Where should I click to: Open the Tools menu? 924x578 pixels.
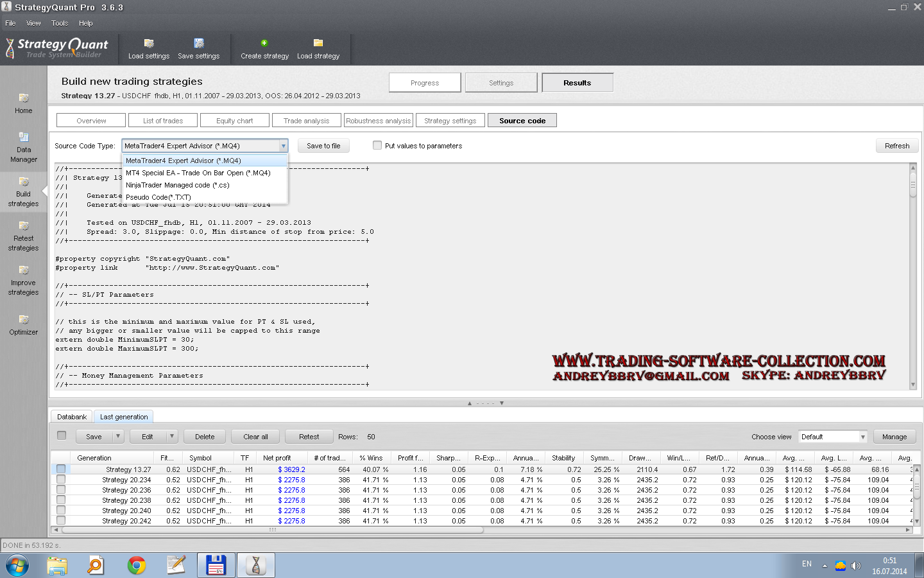tap(60, 23)
